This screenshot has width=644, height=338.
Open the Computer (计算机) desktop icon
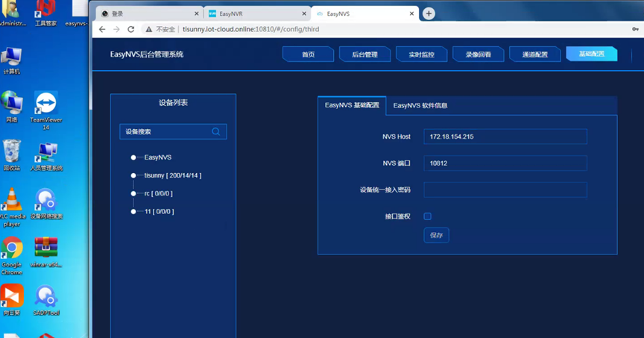point(11,60)
